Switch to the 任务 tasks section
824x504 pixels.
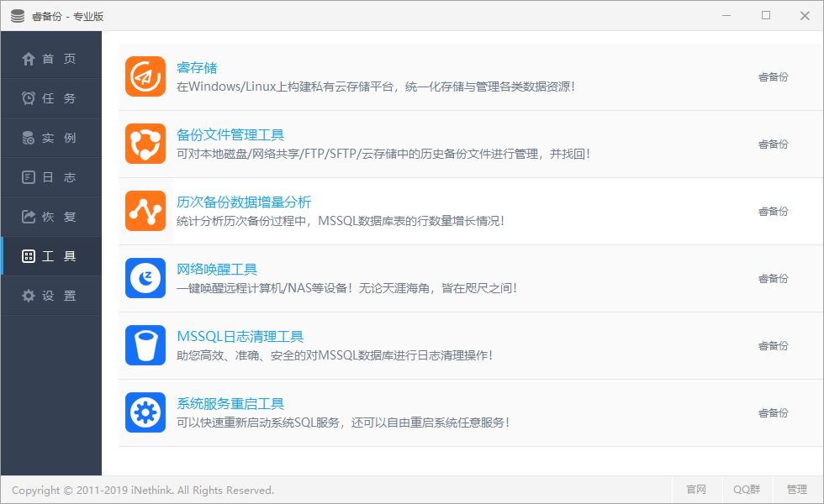[51, 98]
